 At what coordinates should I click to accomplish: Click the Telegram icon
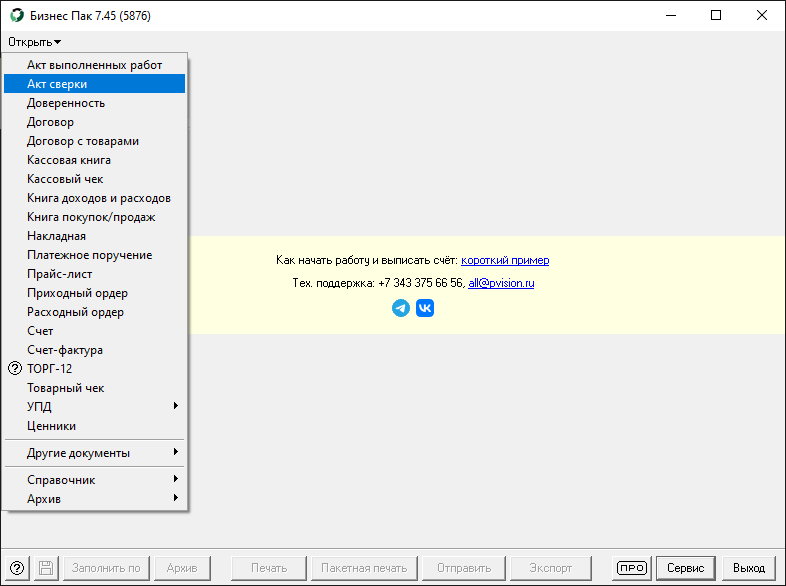click(x=401, y=308)
